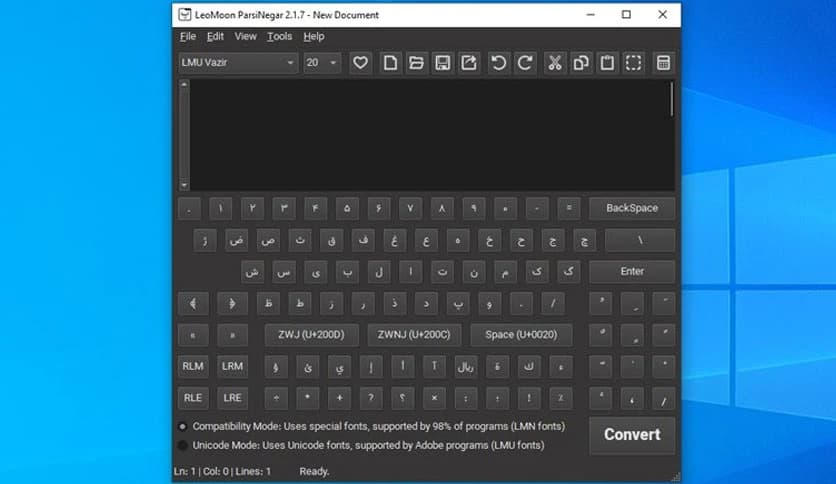Viewport: 836px width, 484px height.
Task: Click the editor scrollbar down arrow
Action: tap(184, 185)
